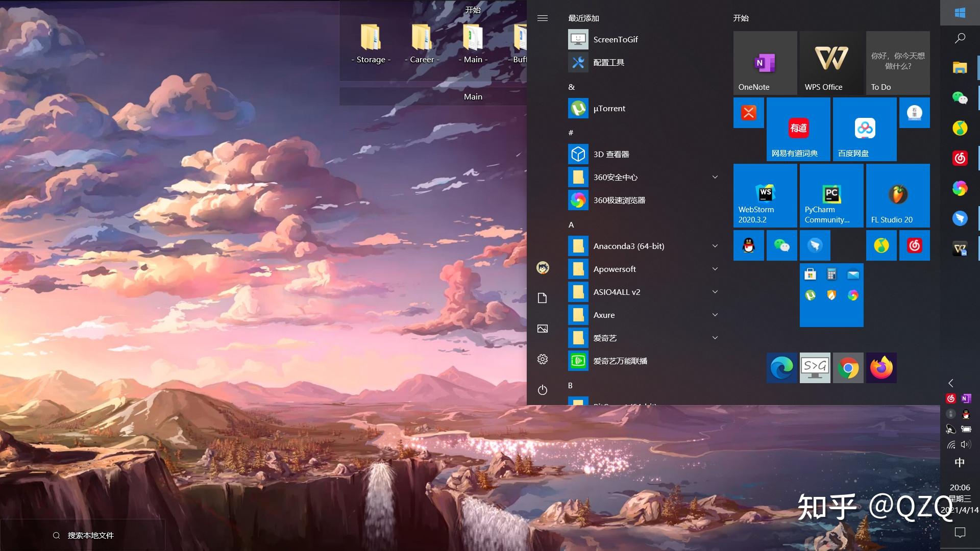Open the FL Studio 20 tile
This screenshot has height=551, width=980.
click(x=897, y=195)
